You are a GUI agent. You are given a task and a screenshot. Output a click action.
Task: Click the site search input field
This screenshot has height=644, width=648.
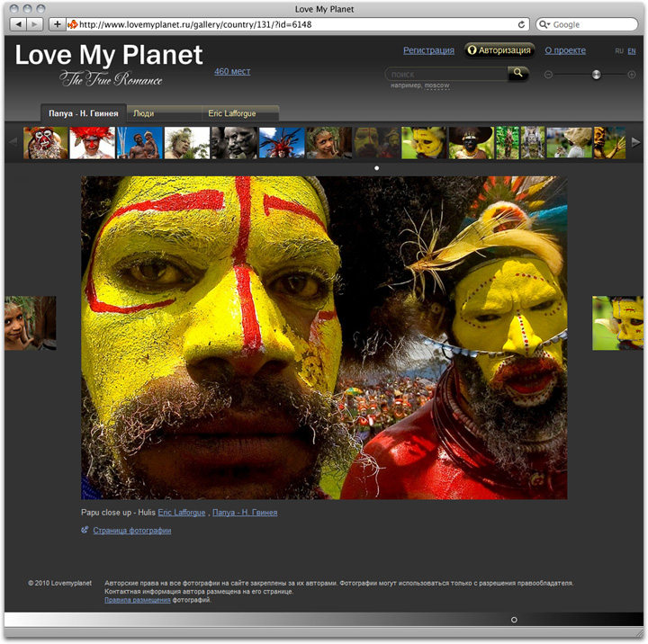tap(445, 74)
